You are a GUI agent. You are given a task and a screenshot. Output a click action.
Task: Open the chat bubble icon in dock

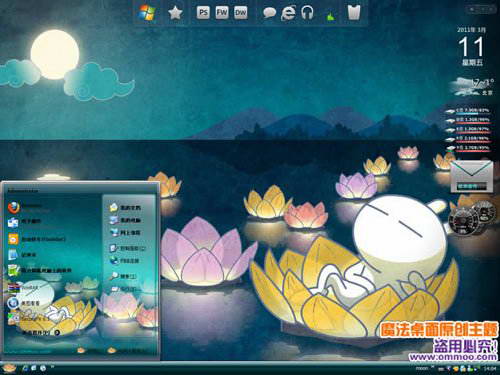click(x=269, y=13)
